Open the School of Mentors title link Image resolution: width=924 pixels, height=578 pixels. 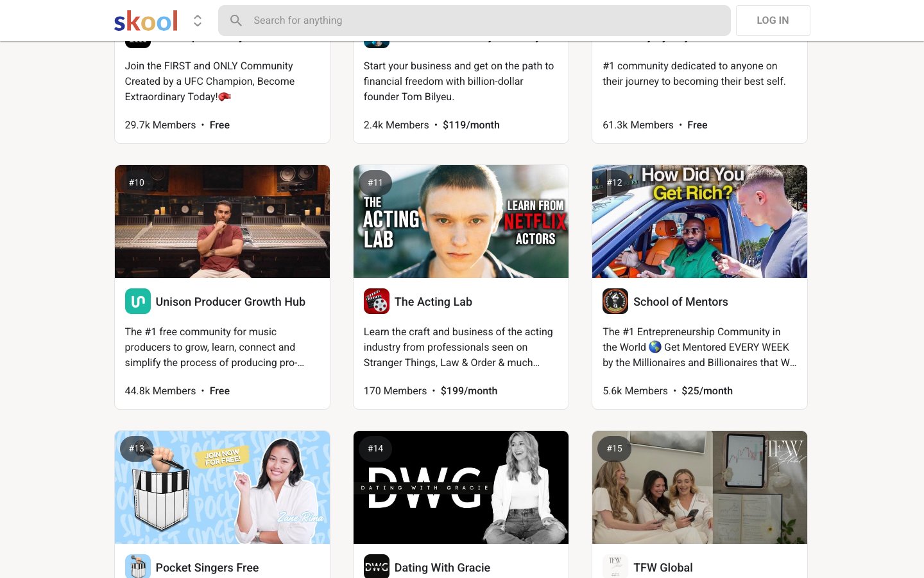pos(680,302)
